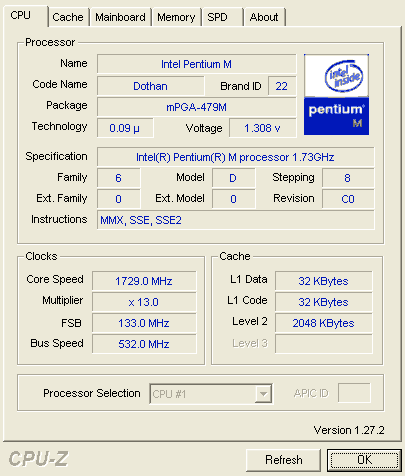Click the OK button
The image size is (405, 476).
[x=364, y=460]
